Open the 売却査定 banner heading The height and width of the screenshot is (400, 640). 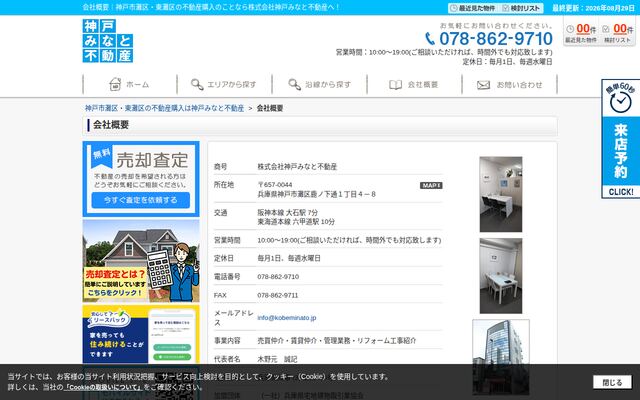(x=152, y=160)
